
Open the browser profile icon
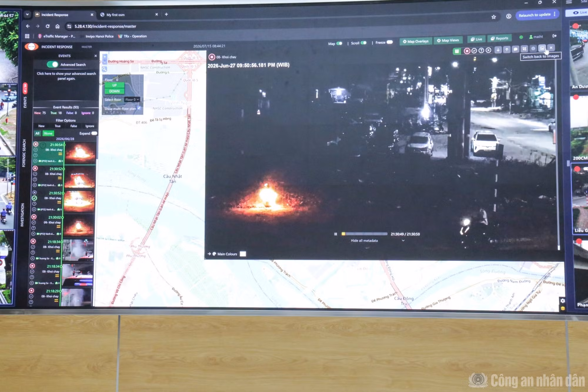[x=509, y=16]
